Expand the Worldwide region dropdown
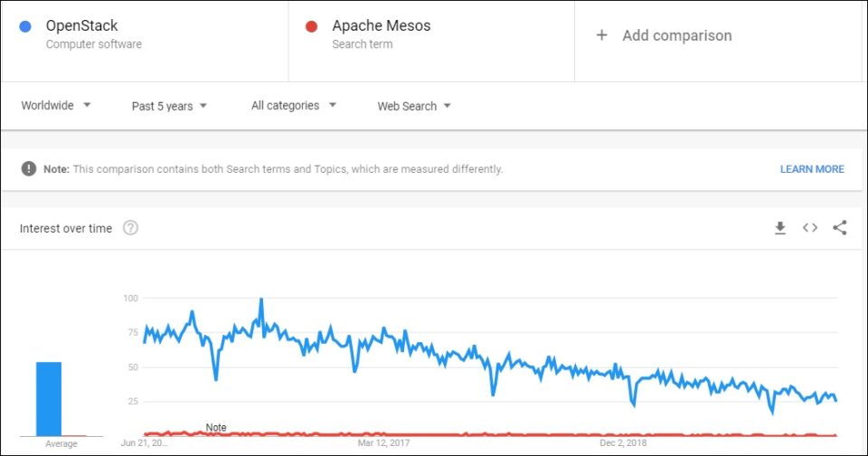The height and width of the screenshot is (456, 868). 56,105
